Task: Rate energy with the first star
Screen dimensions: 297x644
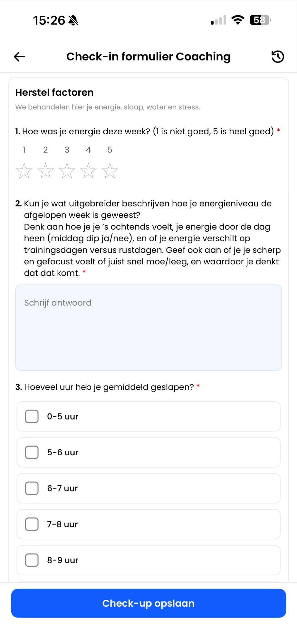Action: [24, 170]
